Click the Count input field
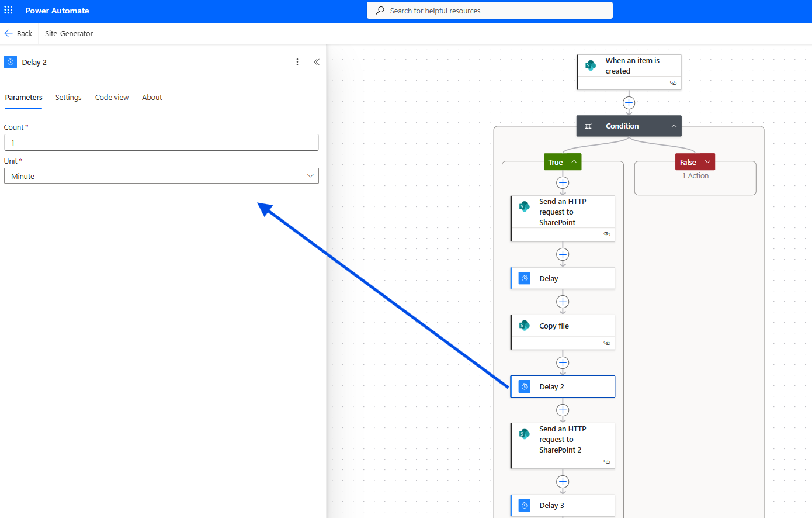 161,143
